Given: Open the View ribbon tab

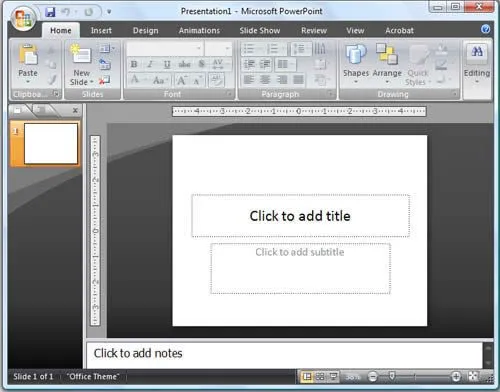Looking at the screenshot, I should pyautogui.click(x=355, y=31).
